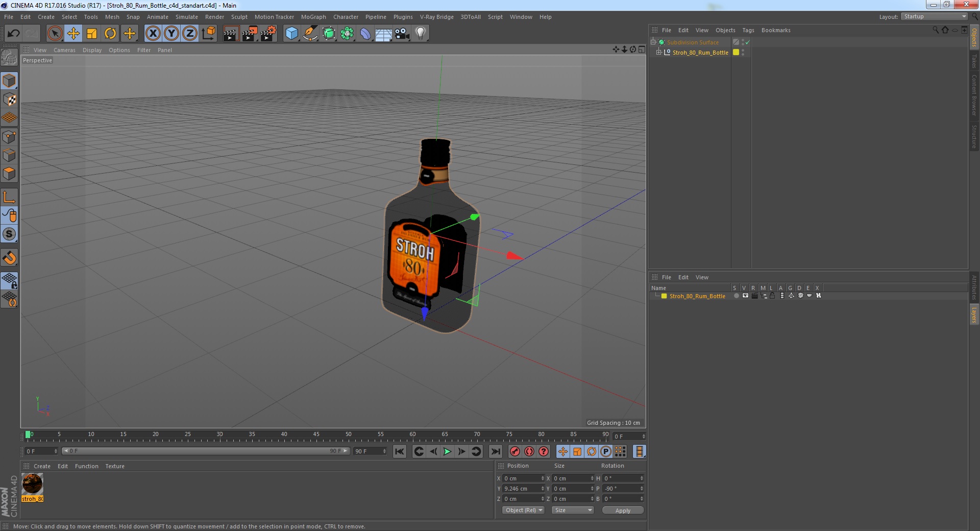Add Cube primitive object
The width and height of the screenshot is (980, 531).
tap(291, 34)
